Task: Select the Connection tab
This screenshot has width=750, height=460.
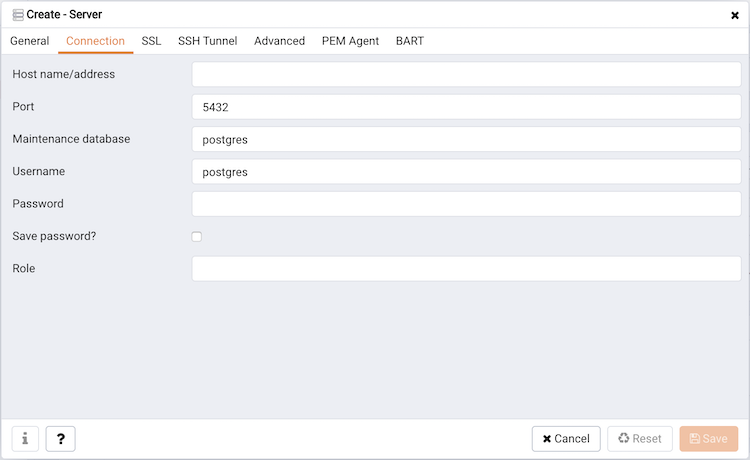Action: (95, 41)
